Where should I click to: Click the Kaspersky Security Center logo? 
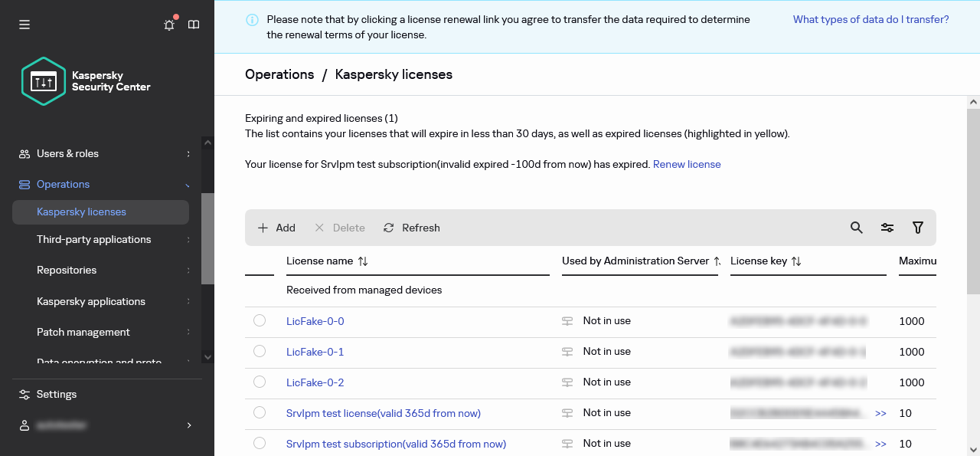coord(44,80)
